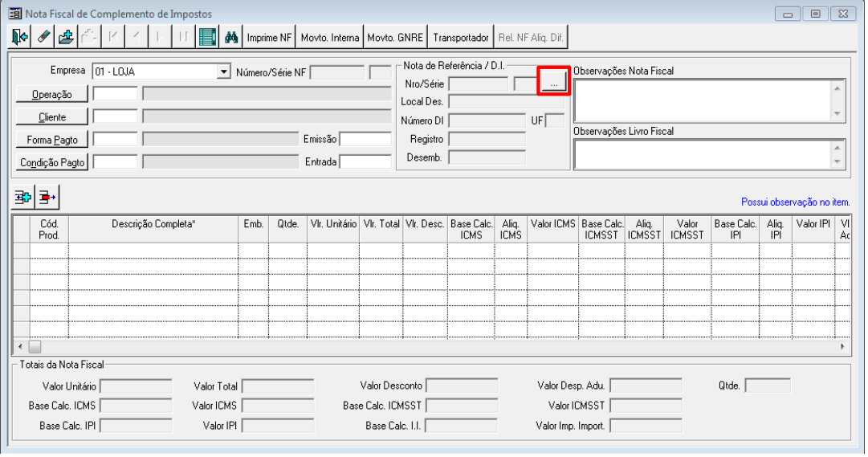
Task: Click the add item icon above grid
Action: tap(23, 197)
